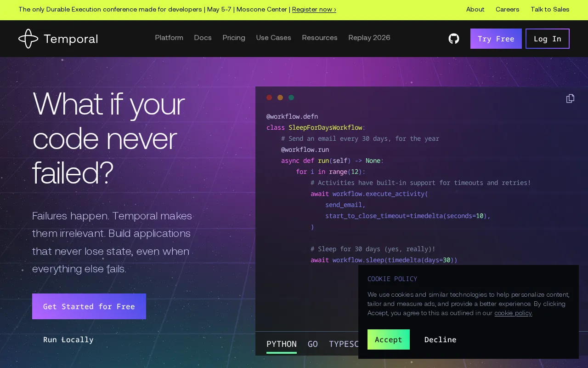The height and width of the screenshot is (368, 588).
Task: Click 'async def run(self) -> None:' line
Action: point(333,161)
